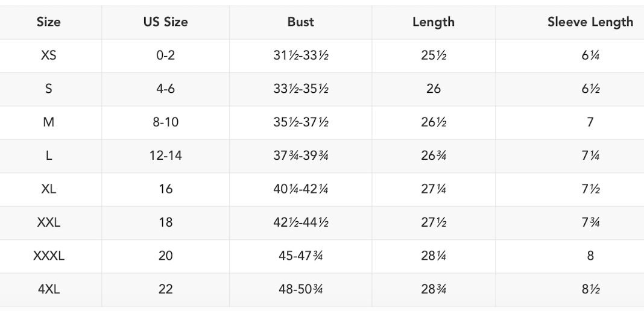Click the US size 12-14 cell
This screenshot has height=311, width=644.
click(165, 155)
